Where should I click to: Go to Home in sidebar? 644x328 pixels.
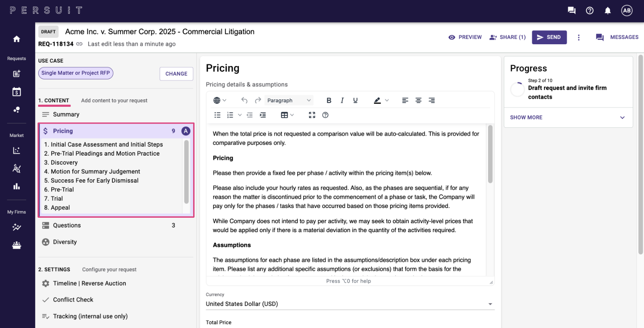point(17,39)
